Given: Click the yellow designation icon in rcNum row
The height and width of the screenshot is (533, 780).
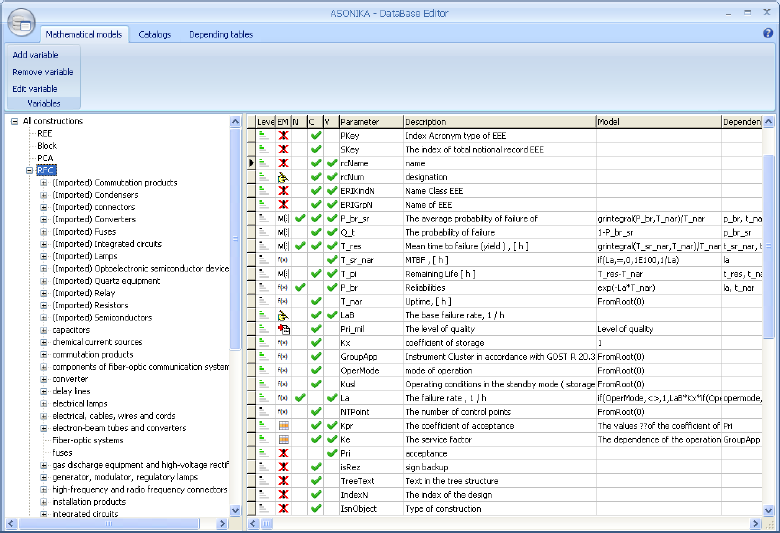Looking at the screenshot, I should click(283, 177).
